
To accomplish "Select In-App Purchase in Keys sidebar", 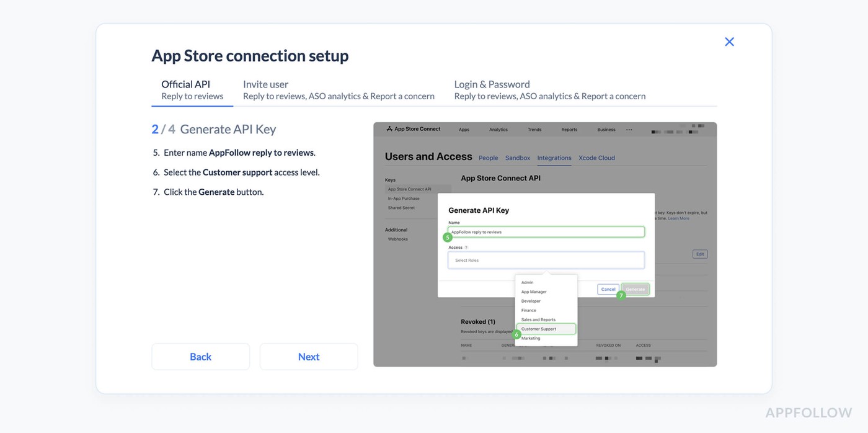I will click(404, 199).
